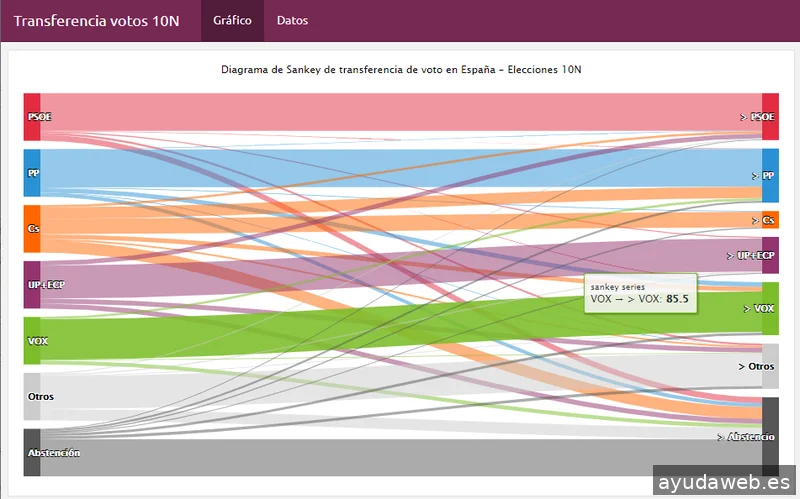800x499 pixels.
Task: Click the > VOX destination node
Action: pos(770,308)
